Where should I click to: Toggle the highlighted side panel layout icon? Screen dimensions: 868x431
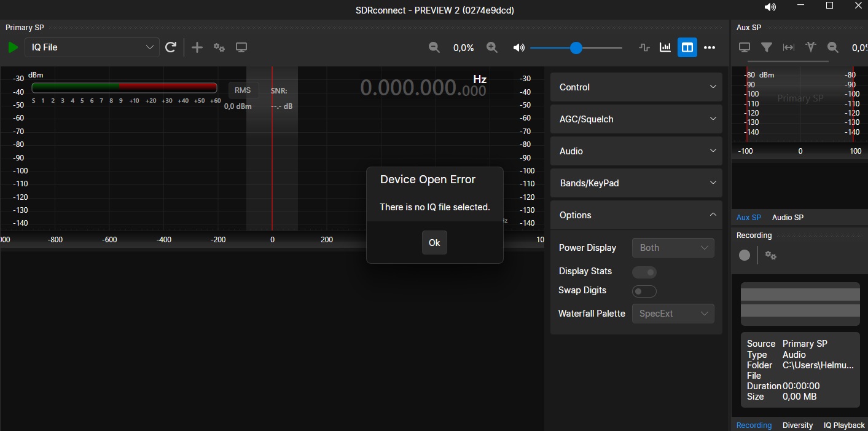(x=687, y=47)
